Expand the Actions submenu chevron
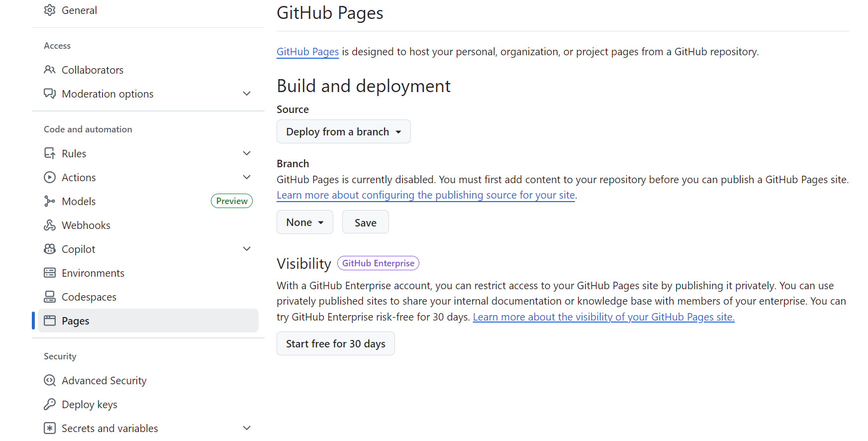 (x=247, y=177)
